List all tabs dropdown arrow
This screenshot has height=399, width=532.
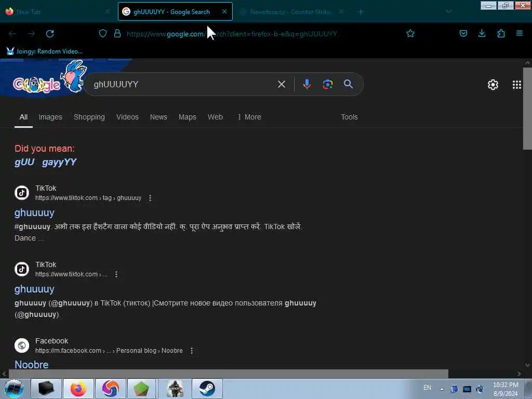coord(448,11)
